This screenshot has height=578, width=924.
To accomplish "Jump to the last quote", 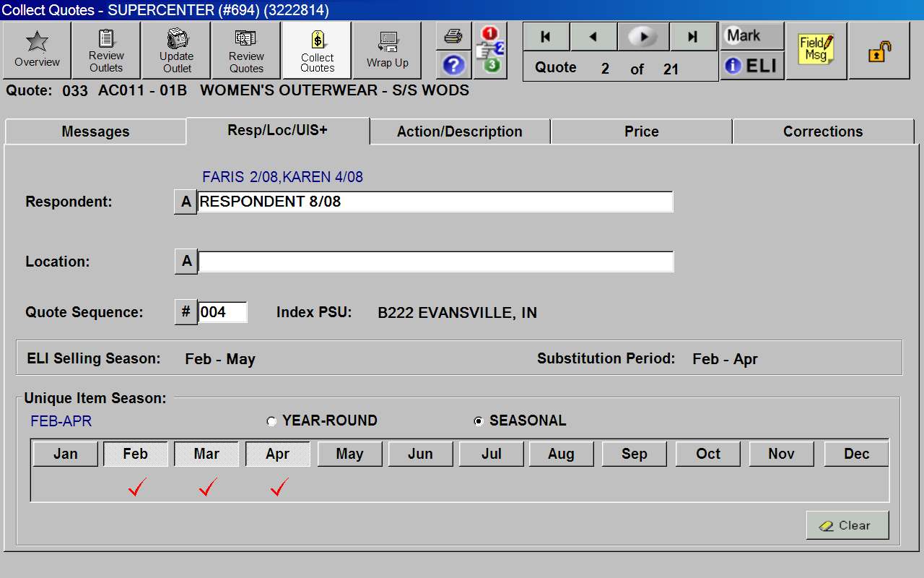I will click(x=693, y=37).
